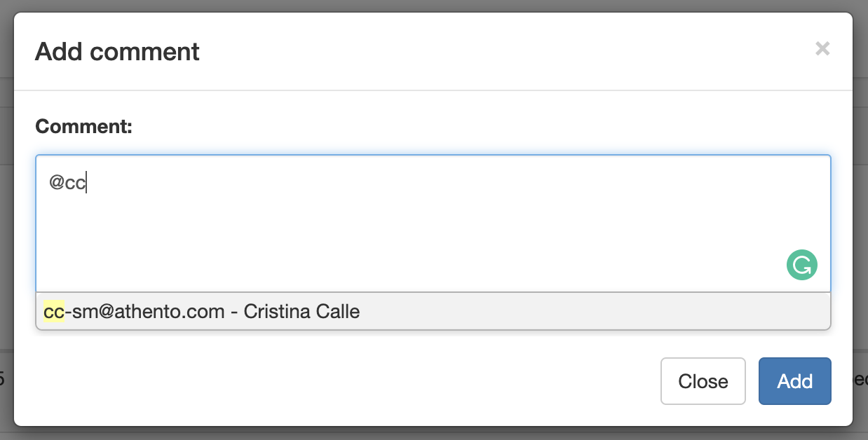Open Grammarly's green G widget

point(801,266)
